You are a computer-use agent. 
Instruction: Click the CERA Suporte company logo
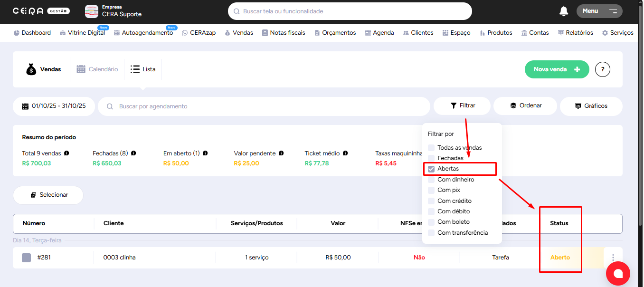(x=92, y=11)
